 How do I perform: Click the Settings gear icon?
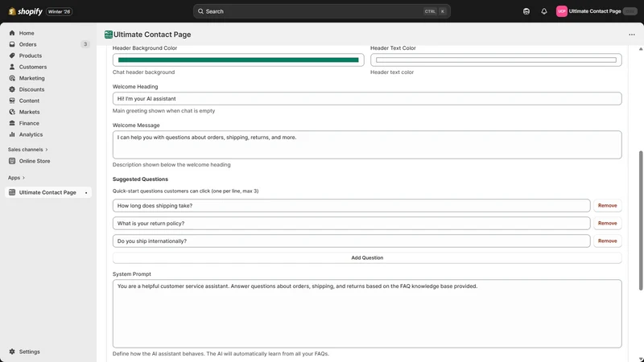point(12,352)
